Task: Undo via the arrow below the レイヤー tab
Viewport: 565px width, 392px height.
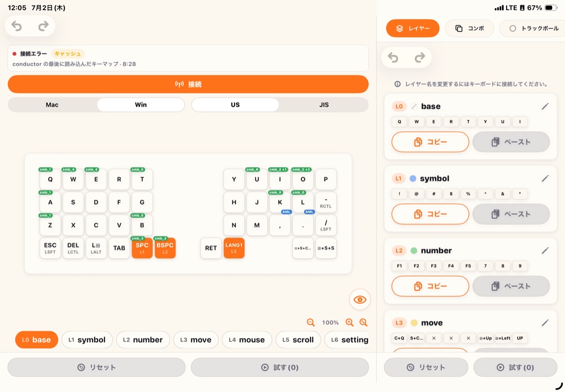Action: (x=393, y=57)
